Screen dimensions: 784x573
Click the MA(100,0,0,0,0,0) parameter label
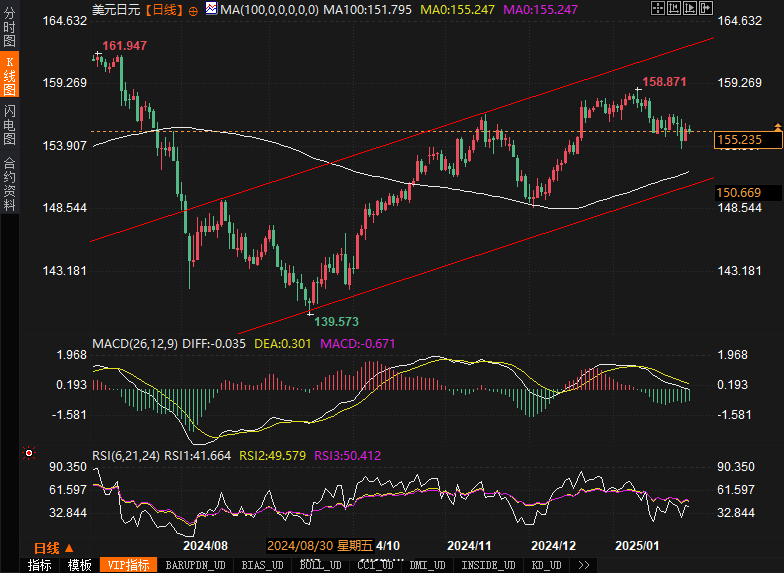click(270, 10)
